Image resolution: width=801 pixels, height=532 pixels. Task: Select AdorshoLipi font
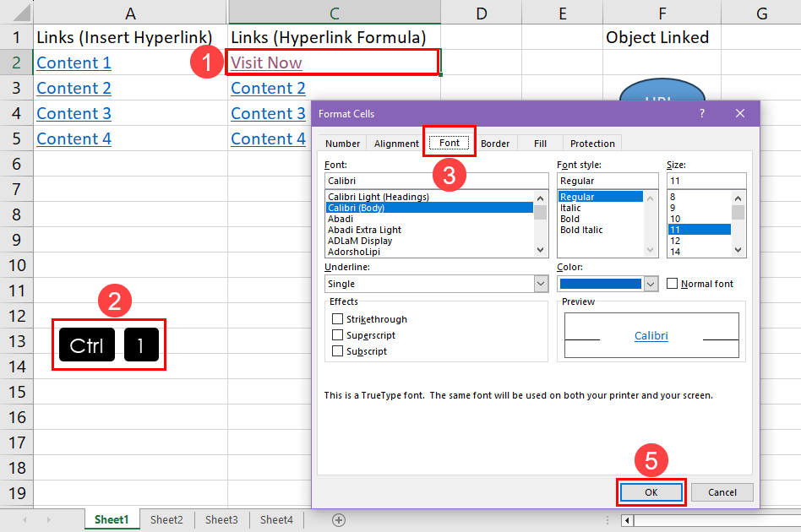tap(353, 252)
